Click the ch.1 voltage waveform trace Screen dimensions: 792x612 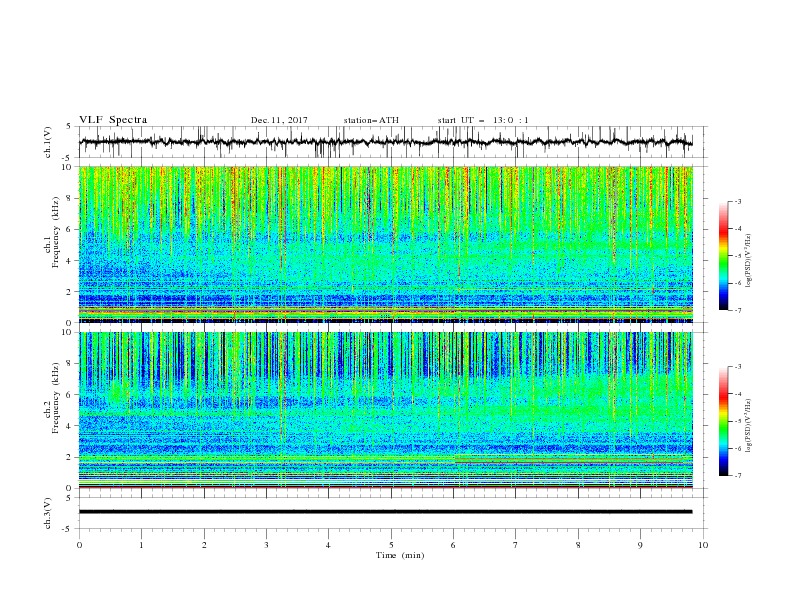coord(385,142)
